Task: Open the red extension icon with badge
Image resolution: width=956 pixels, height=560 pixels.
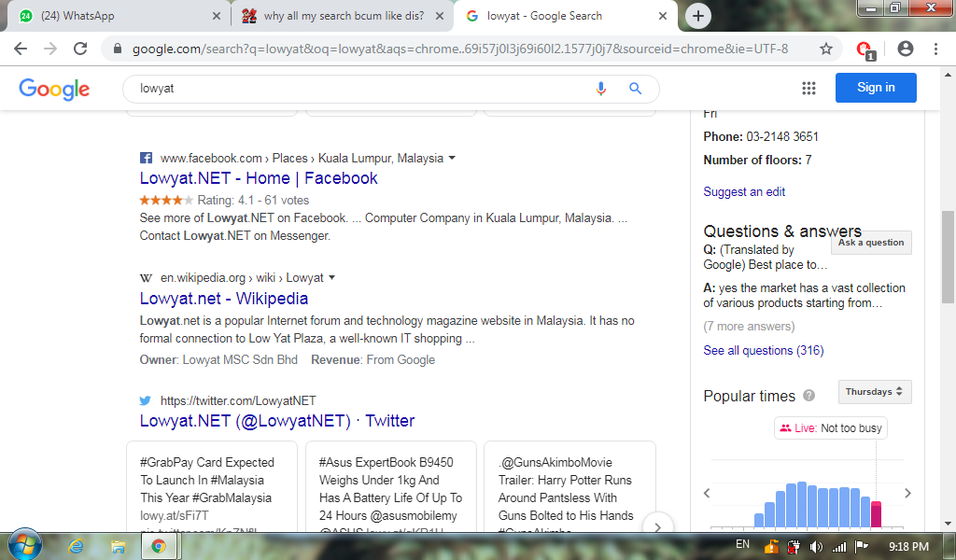Action: coord(865,49)
